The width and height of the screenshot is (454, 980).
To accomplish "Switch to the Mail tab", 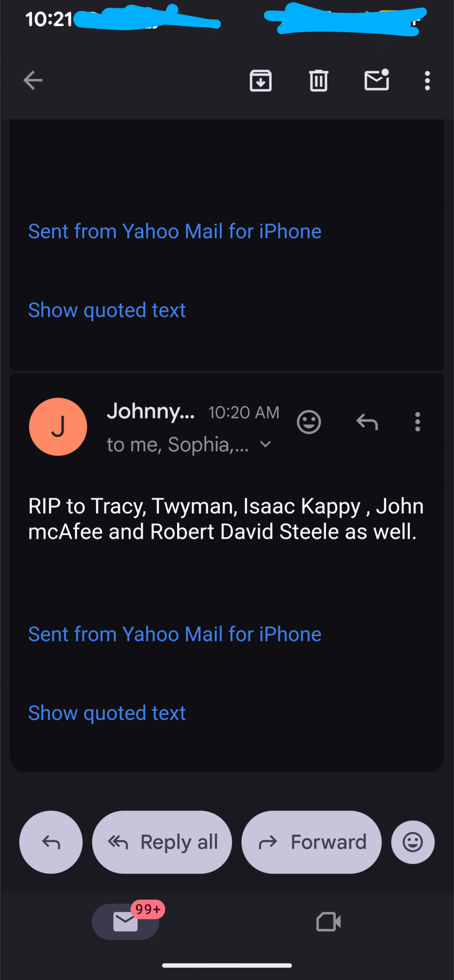I will (126, 921).
